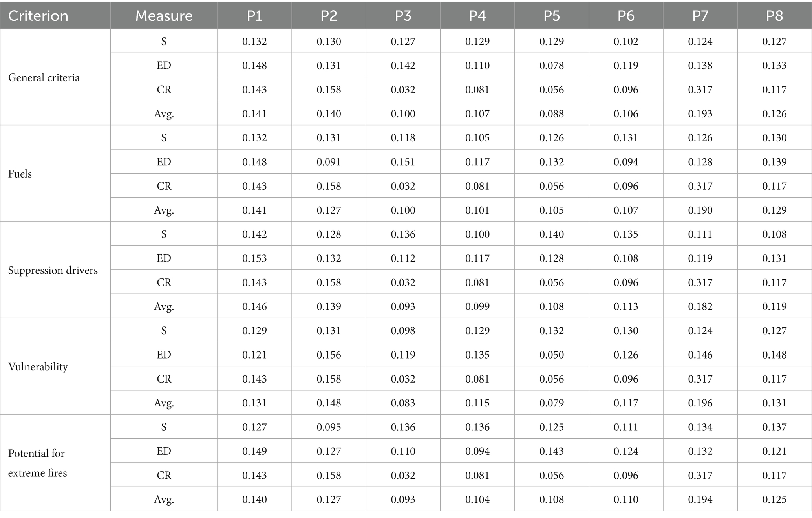Select Potential for extreme fires cell
Screen dimensions: 812x518
pos(37,463)
